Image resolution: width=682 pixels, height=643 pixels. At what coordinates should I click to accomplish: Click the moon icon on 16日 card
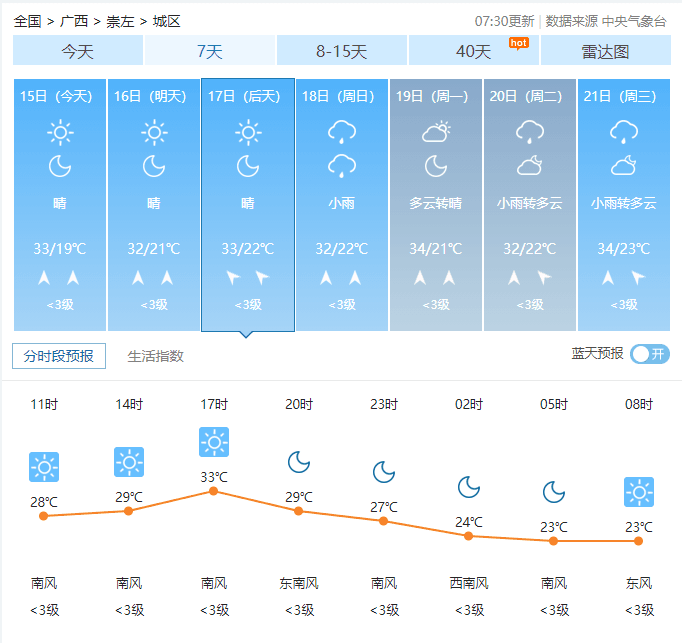(x=154, y=166)
